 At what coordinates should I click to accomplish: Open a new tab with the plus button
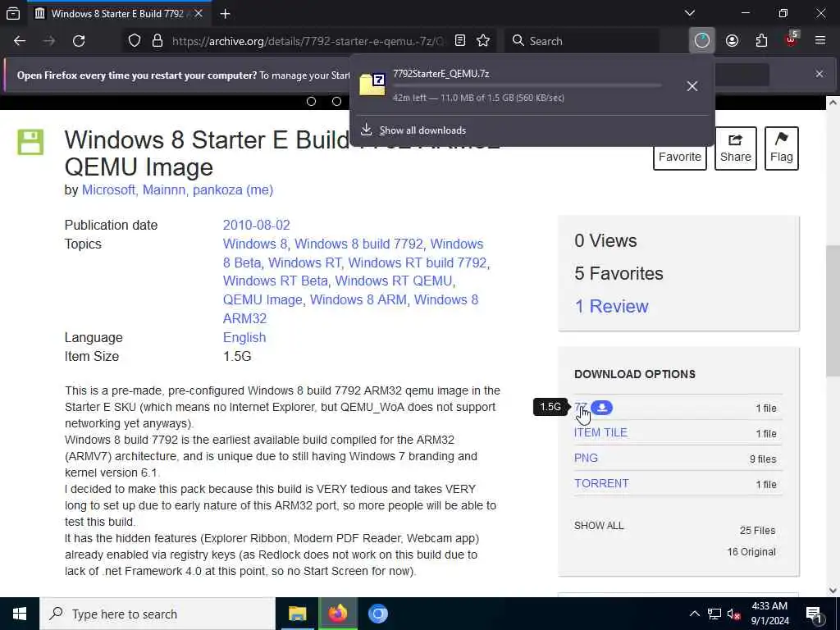[225, 14]
